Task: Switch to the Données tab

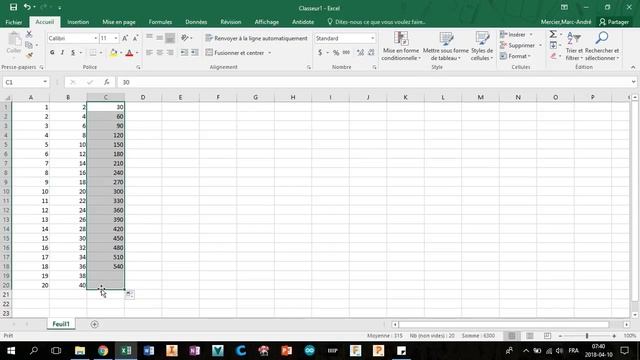Action: coord(196,22)
